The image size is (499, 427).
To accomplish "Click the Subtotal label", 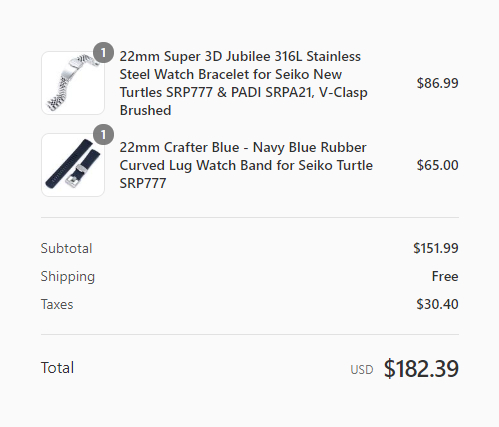I will (66, 248).
